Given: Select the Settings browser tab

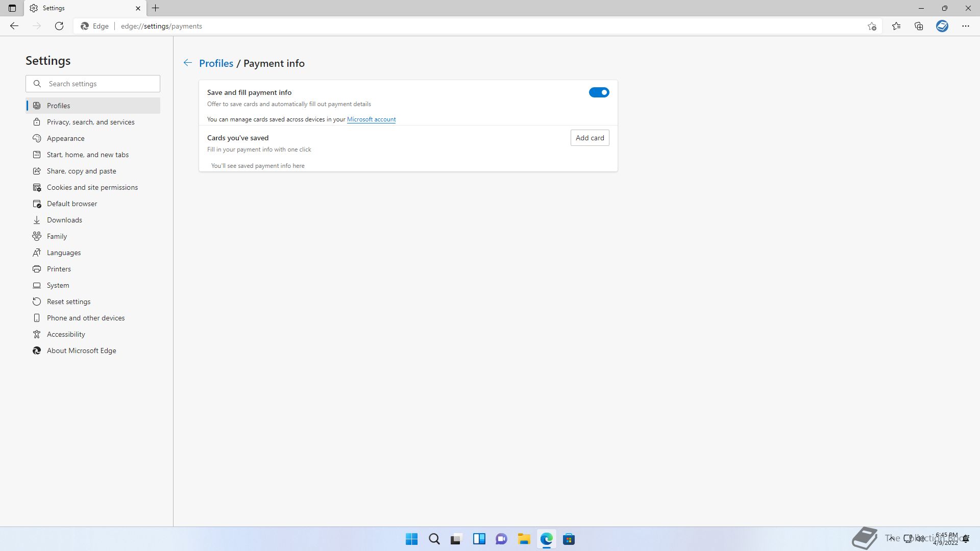Looking at the screenshot, I should coord(84,8).
